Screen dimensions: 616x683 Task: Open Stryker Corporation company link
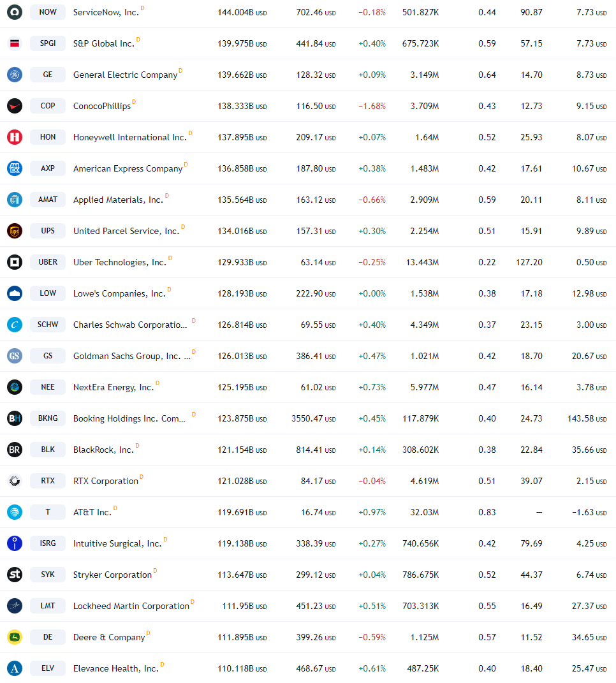[x=112, y=575]
